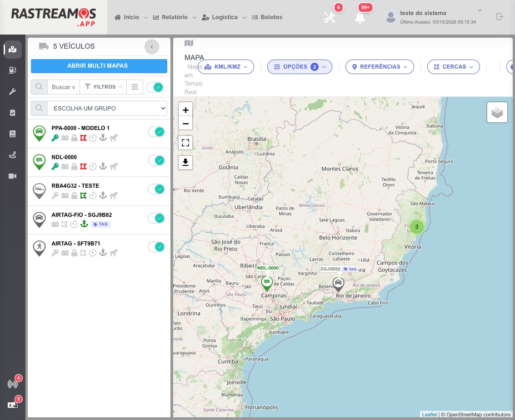The image size is (515, 420).
Task: Toggle fullscreen map view
Action: point(185,143)
